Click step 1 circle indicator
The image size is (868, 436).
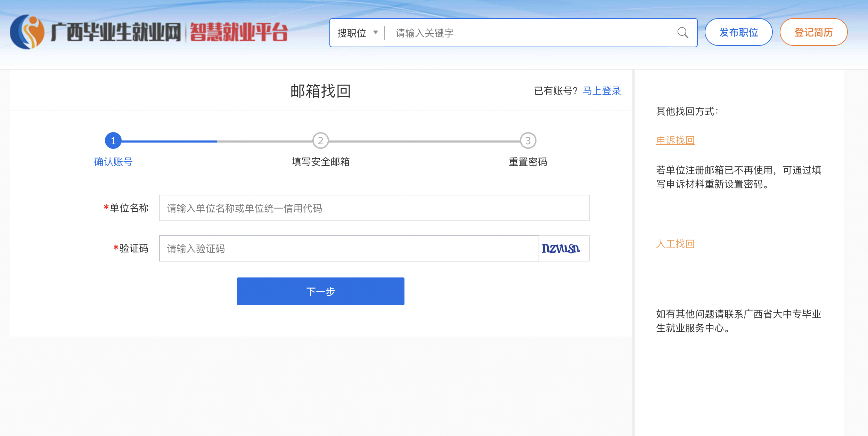coord(113,141)
